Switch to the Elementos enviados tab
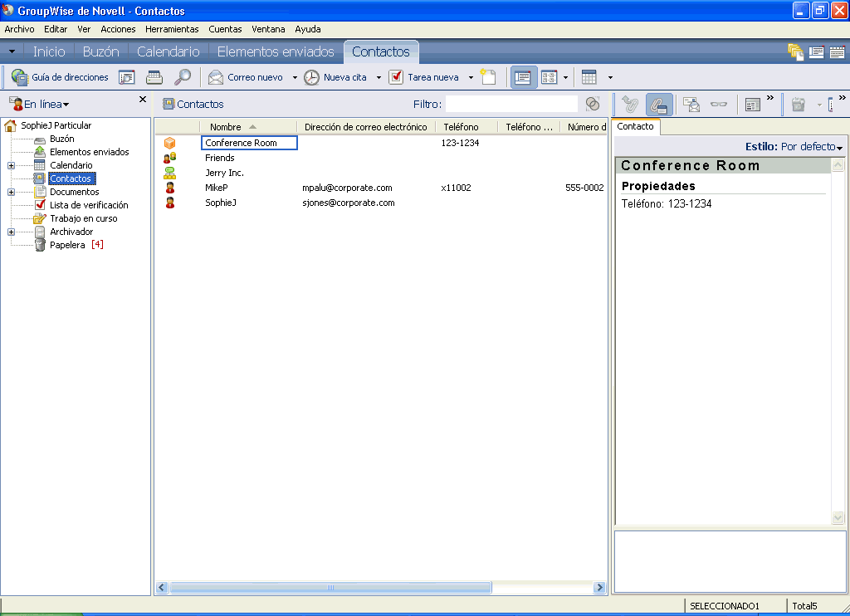The image size is (850, 616). (x=276, y=51)
